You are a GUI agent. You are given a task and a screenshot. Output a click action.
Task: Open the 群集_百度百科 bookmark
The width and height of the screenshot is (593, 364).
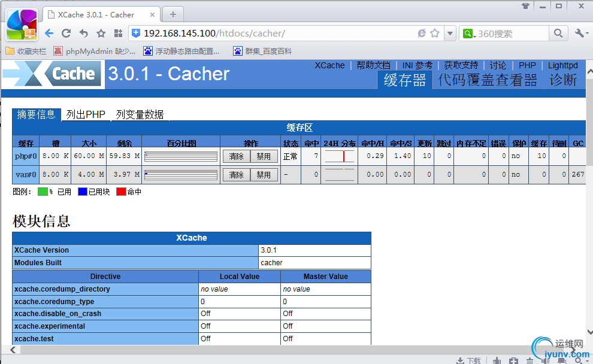[x=262, y=51]
